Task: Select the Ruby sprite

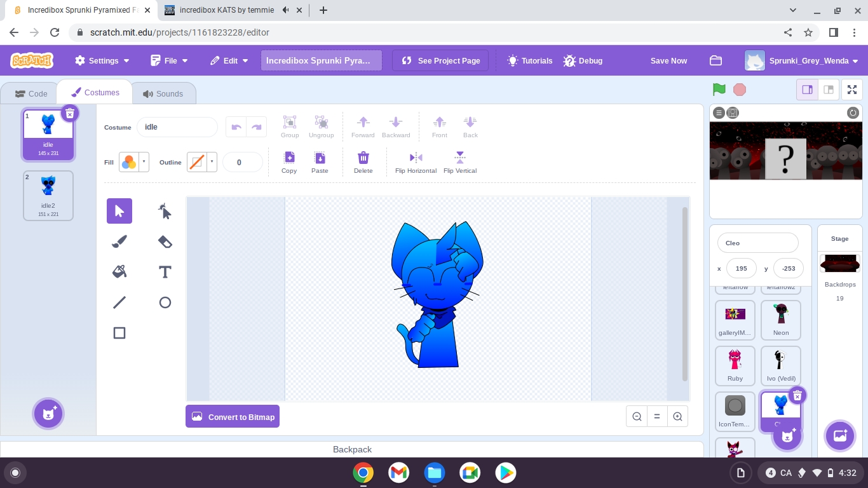Action: click(735, 365)
